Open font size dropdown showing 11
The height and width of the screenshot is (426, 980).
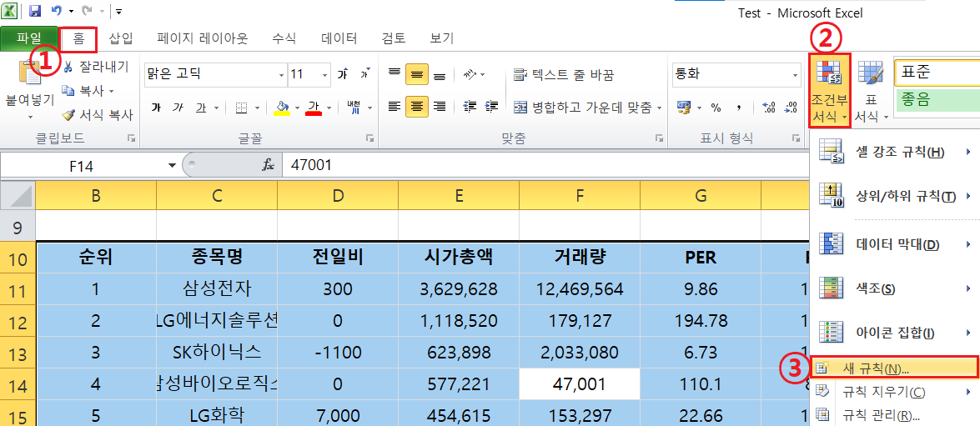[324, 74]
